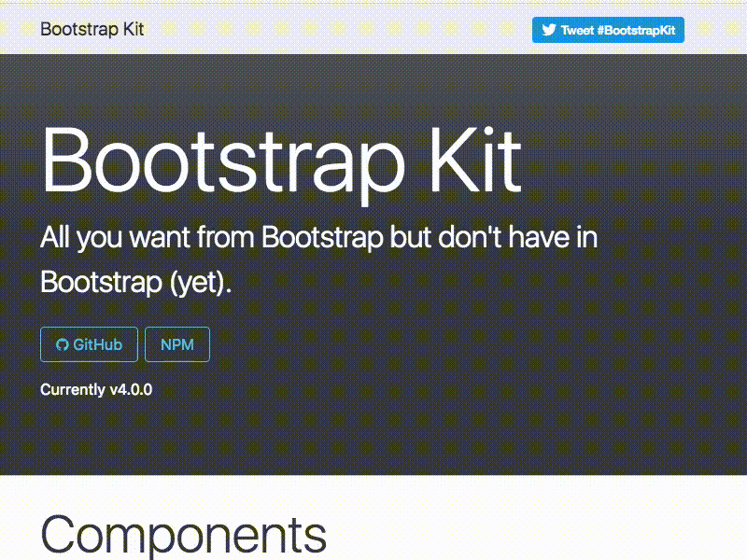Viewport: 747px width, 560px height.
Task: Click the light section below the hero
Action: pyautogui.click(x=560, y=509)
